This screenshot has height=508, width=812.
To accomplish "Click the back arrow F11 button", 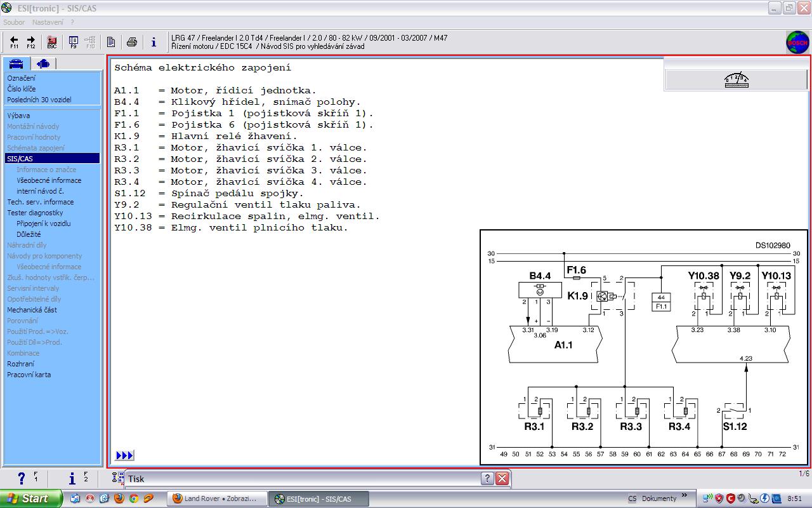I will pyautogui.click(x=14, y=42).
